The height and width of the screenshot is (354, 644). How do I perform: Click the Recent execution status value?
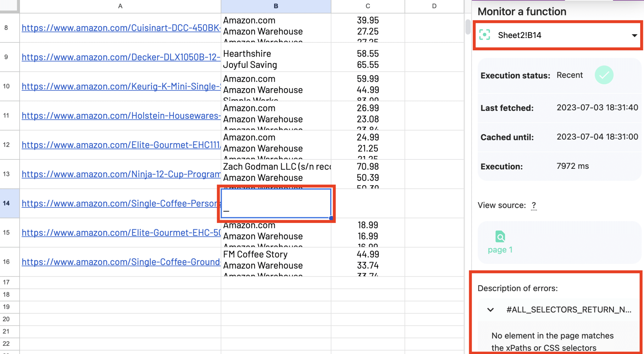point(569,75)
